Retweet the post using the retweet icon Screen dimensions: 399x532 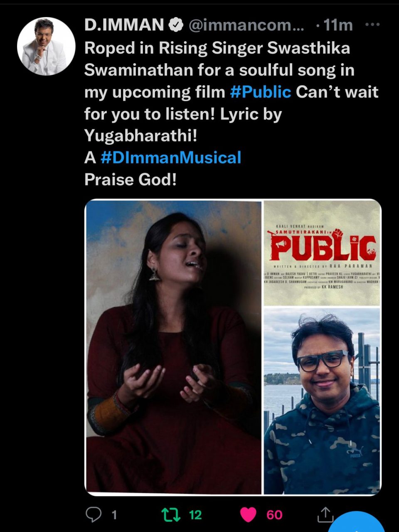coord(171,515)
